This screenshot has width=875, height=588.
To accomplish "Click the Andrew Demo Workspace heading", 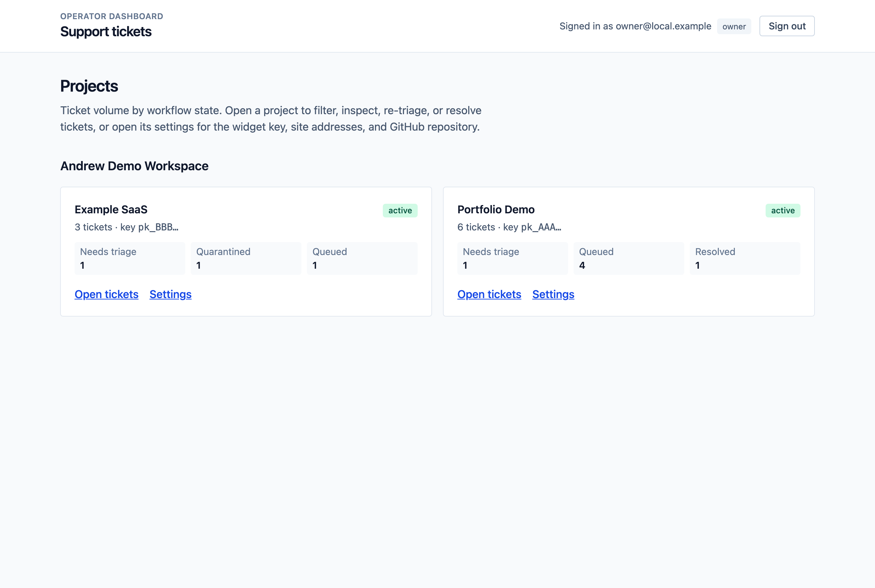I will tap(134, 166).
